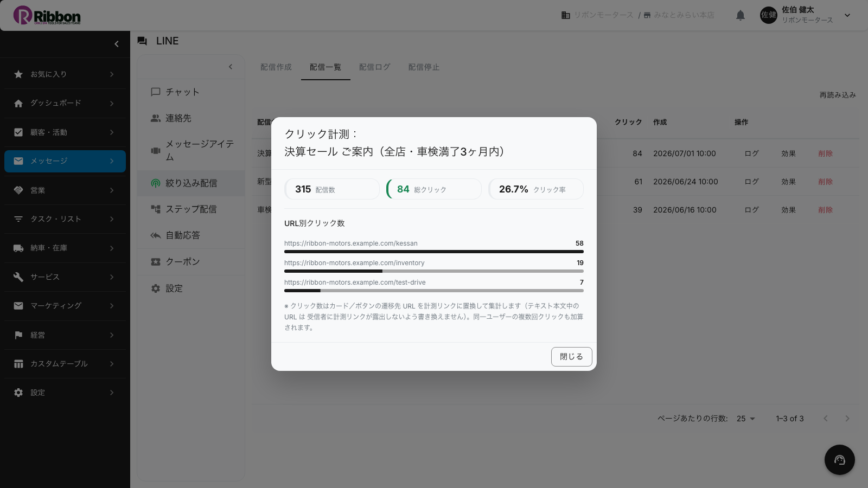Click the マーケティング mail icon

point(18,306)
